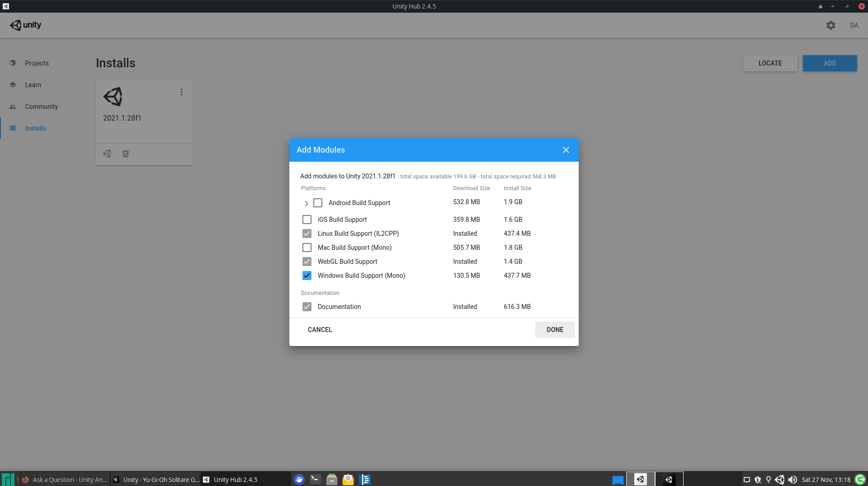This screenshot has height=486, width=868.
Task: Click white Unity workspace icon in taskbar
Action: point(641,479)
